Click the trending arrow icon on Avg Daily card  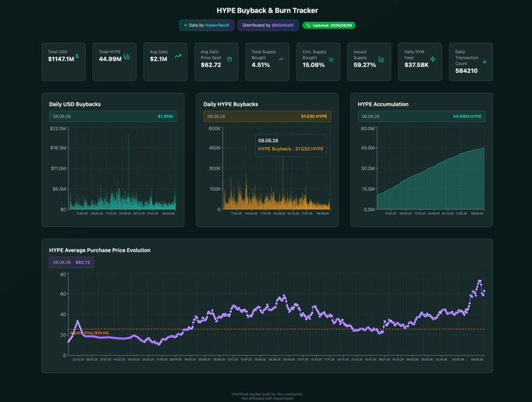178,56
